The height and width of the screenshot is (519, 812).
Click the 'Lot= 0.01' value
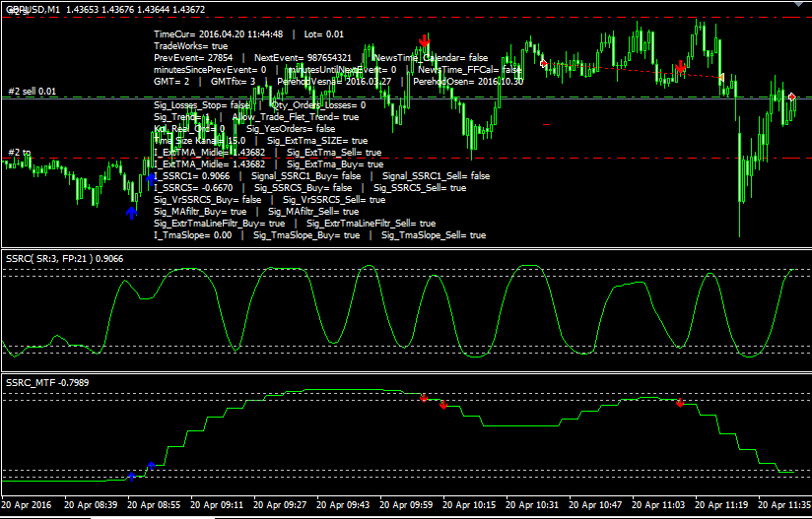[x=323, y=34]
